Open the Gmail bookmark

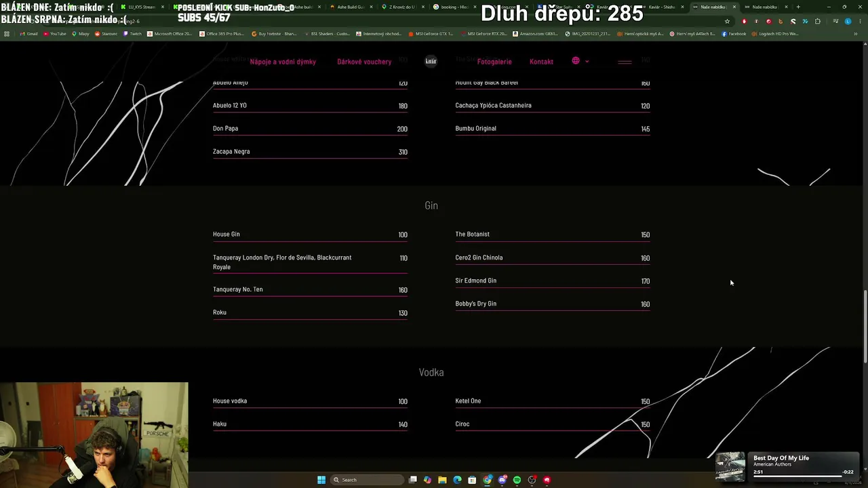28,34
